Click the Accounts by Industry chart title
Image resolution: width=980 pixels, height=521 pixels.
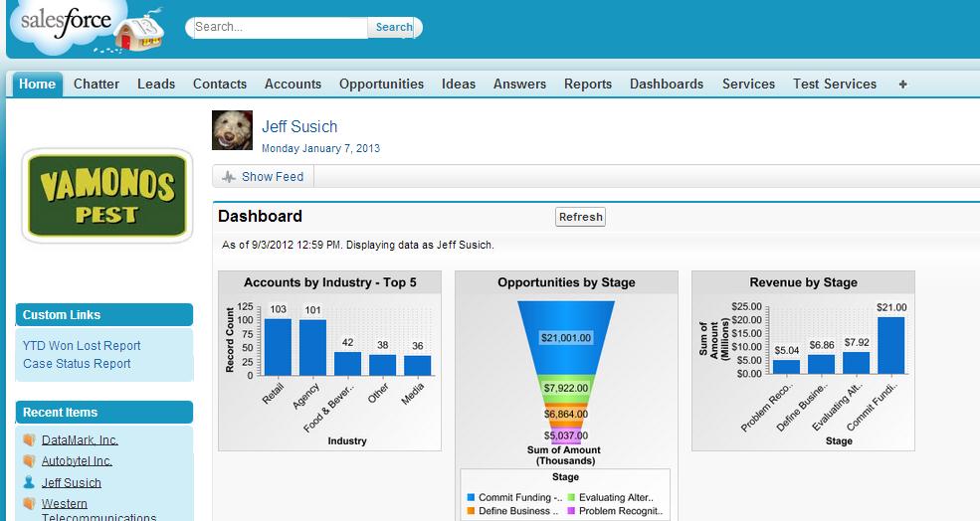point(330,282)
